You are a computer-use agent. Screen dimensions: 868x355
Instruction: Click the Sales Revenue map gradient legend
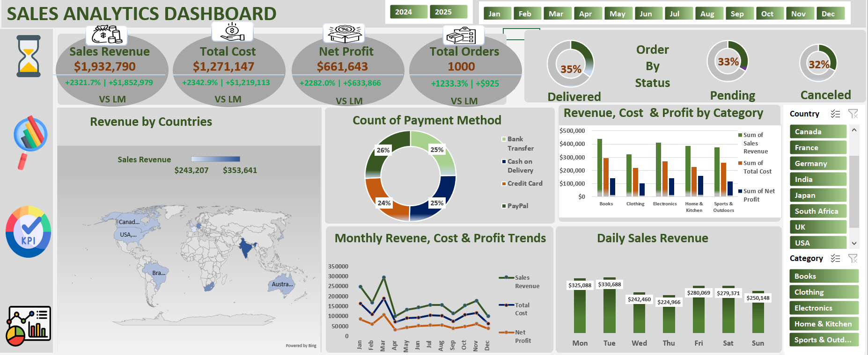pos(215,159)
